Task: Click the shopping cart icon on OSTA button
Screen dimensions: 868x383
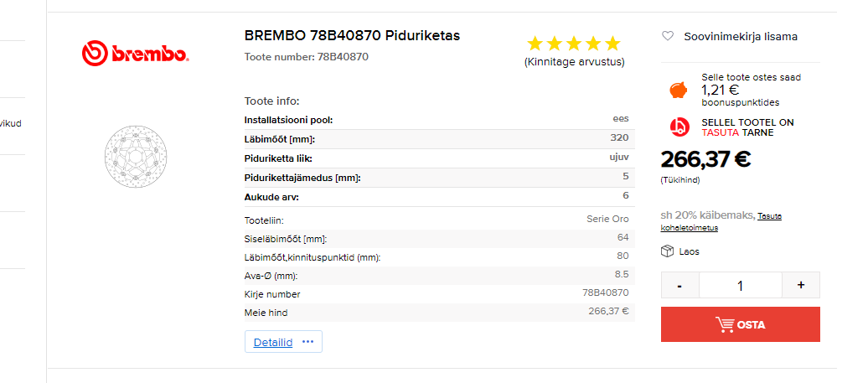Action: [x=724, y=324]
